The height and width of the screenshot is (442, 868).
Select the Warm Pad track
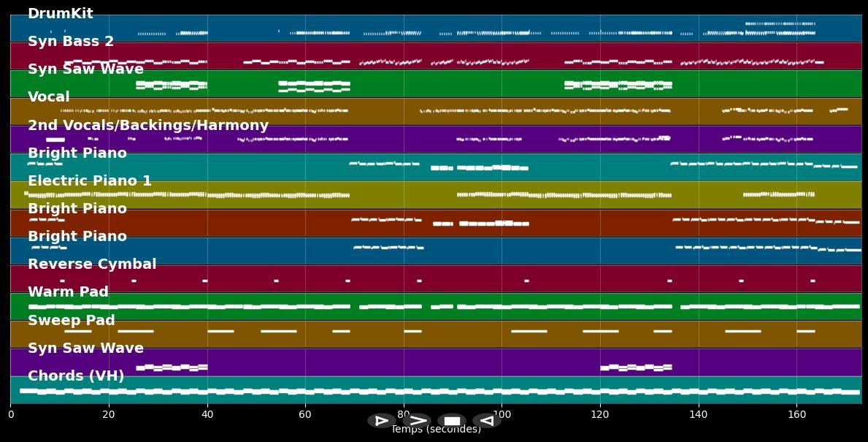tap(436, 306)
